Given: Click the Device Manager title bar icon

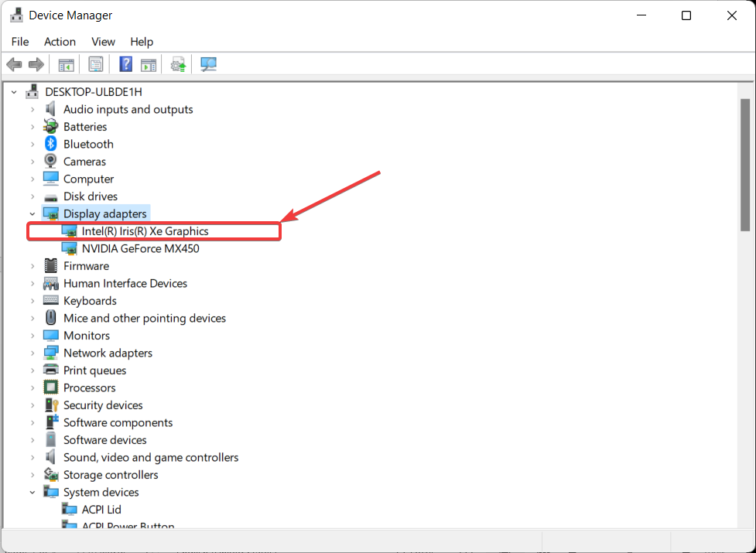Looking at the screenshot, I should click(x=16, y=15).
